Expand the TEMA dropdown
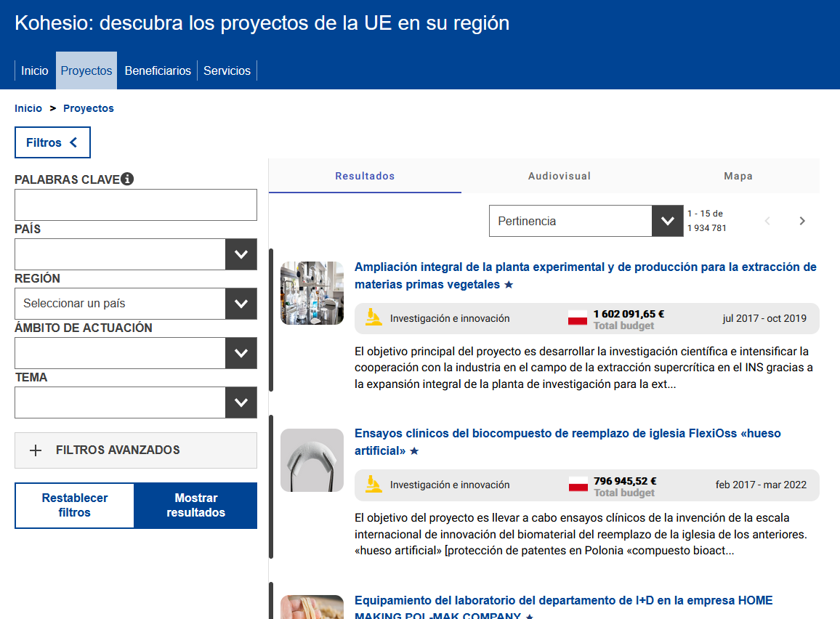 (241, 402)
